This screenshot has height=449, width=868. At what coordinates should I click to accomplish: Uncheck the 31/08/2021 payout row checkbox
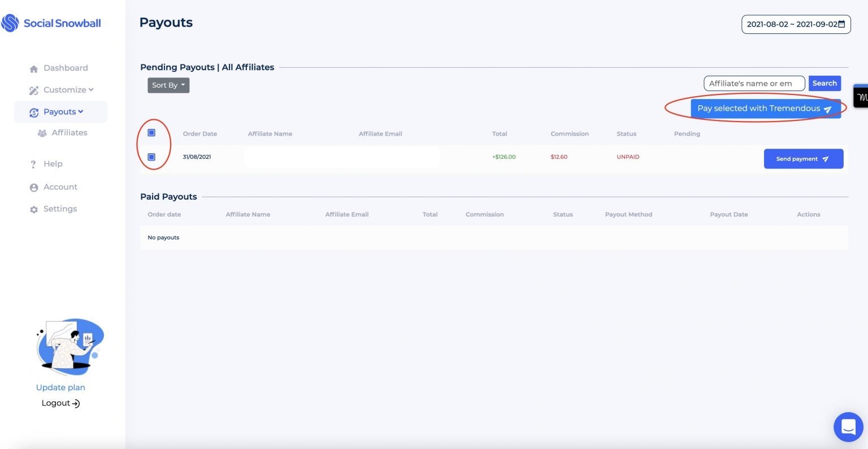pos(151,157)
